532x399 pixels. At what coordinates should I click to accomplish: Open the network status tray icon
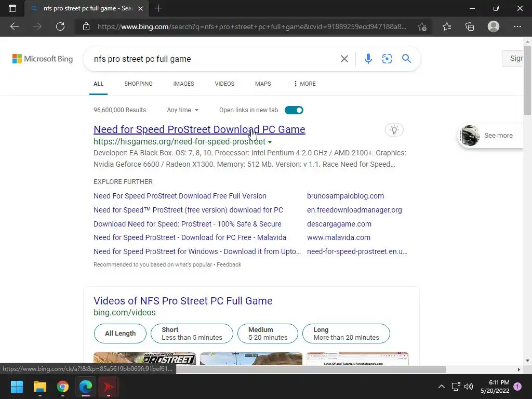456,387
